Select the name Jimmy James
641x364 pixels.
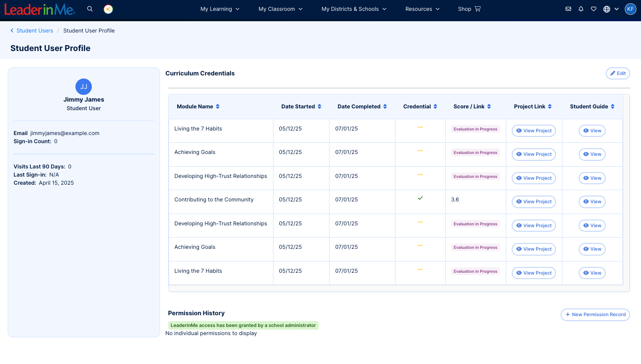[84, 99]
